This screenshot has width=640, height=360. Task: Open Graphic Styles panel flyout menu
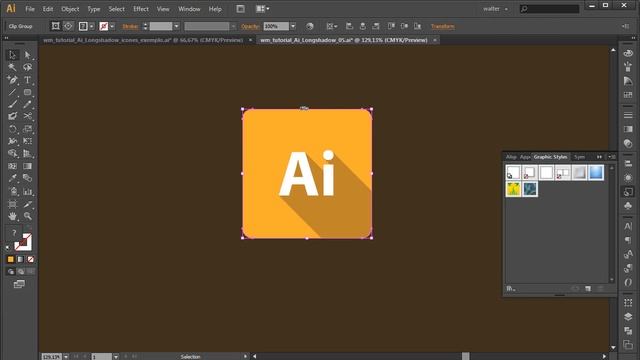(x=611, y=157)
